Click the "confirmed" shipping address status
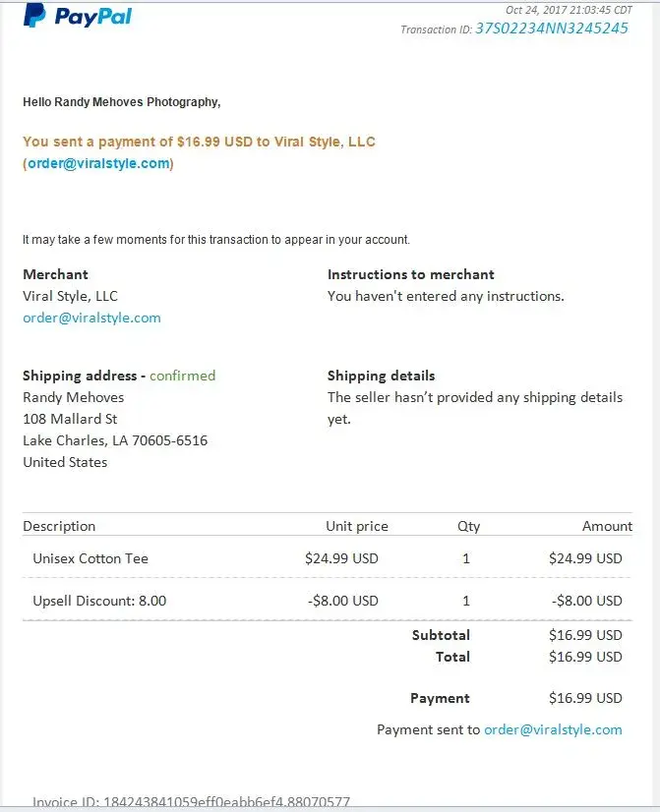 [182, 376]
